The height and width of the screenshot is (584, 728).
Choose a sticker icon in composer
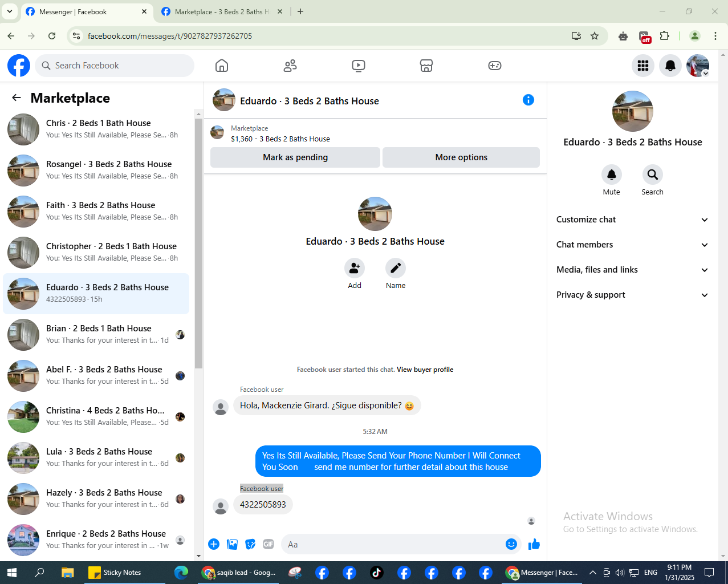250,544
